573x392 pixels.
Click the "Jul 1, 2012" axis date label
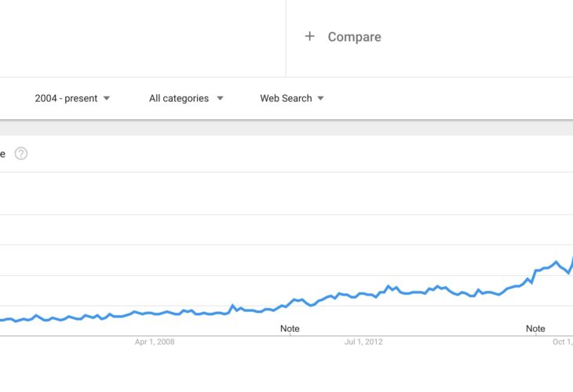click(363, 342)
